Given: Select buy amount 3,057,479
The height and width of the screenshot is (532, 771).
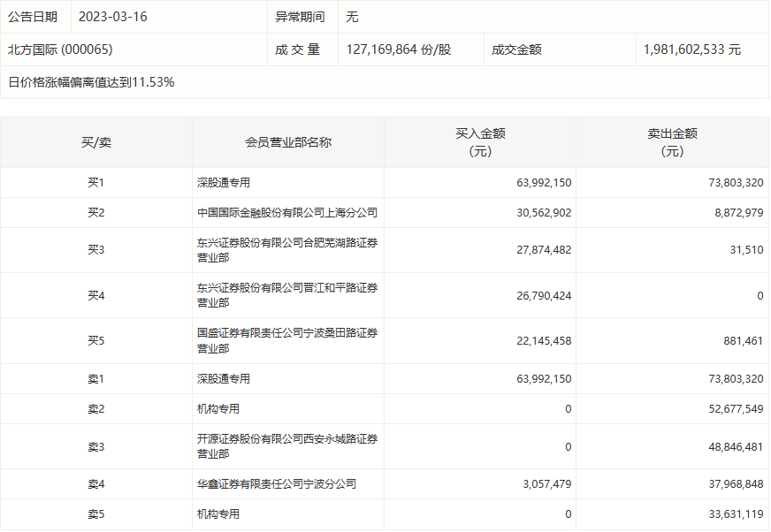Looking at the screenshot, I should [x=546, y=484].
